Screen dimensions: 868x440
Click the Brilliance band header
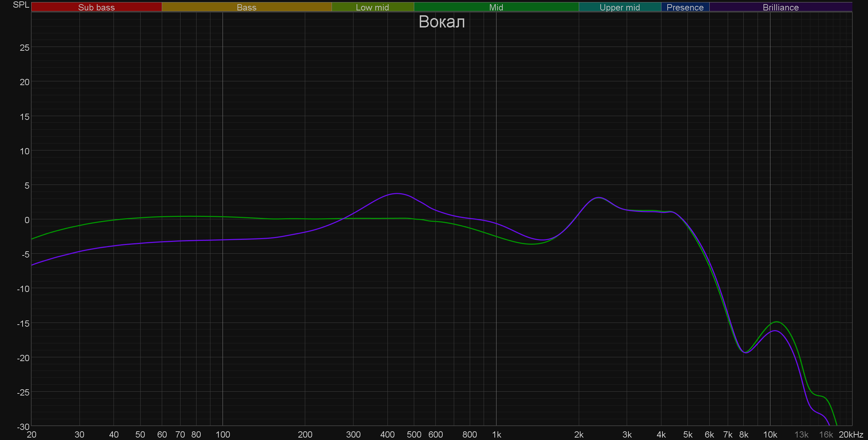[x=781, y=7]
